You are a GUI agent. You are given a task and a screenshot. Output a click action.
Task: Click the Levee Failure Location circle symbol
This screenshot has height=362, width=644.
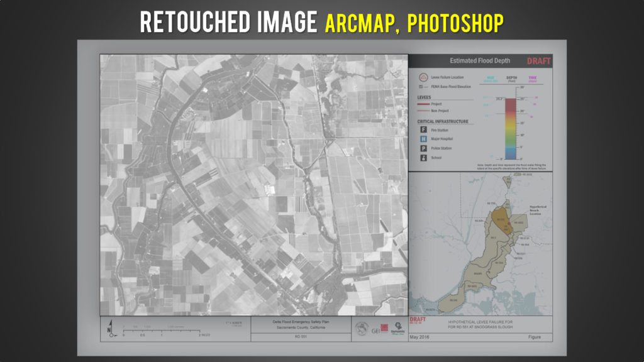(x=423, y=77)
